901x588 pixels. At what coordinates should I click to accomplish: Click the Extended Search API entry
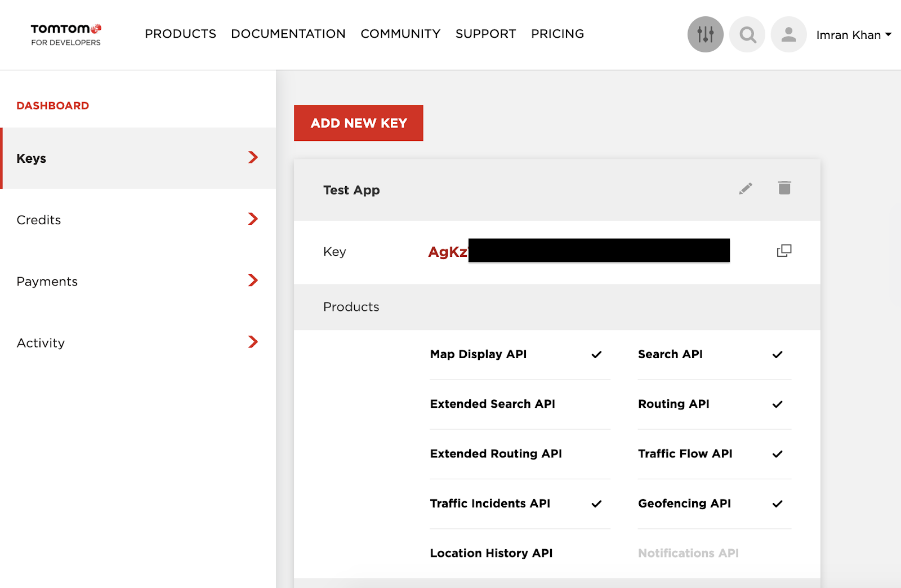click(493, 404)
